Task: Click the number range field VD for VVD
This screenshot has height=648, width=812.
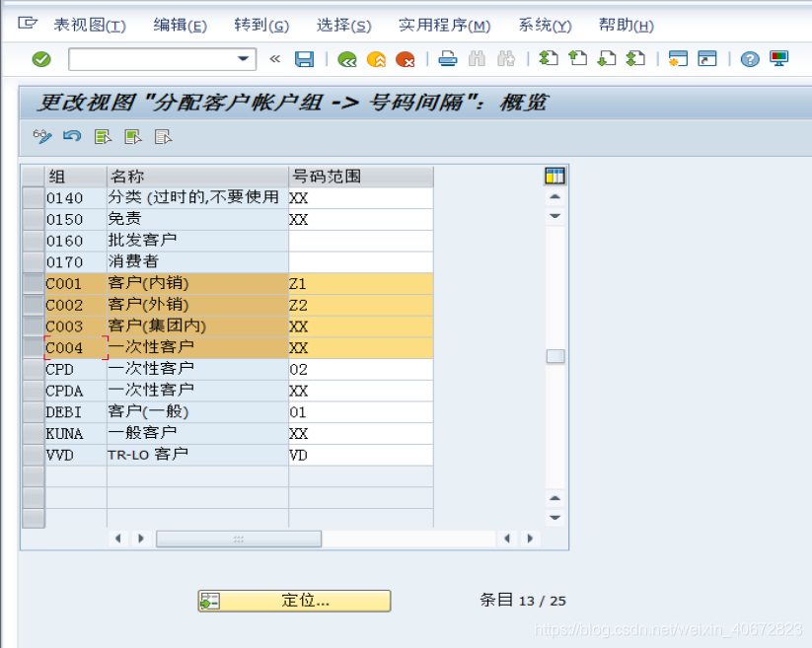Action: 361,455
